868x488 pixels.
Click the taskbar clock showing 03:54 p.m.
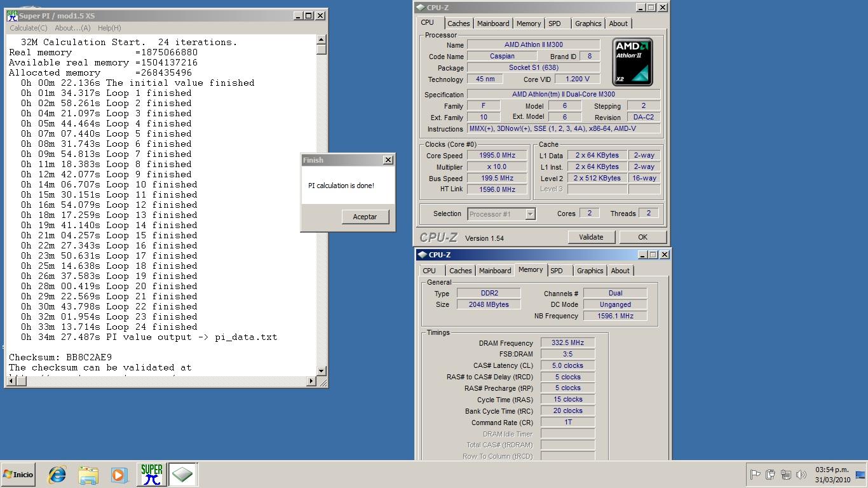point(832,470)
